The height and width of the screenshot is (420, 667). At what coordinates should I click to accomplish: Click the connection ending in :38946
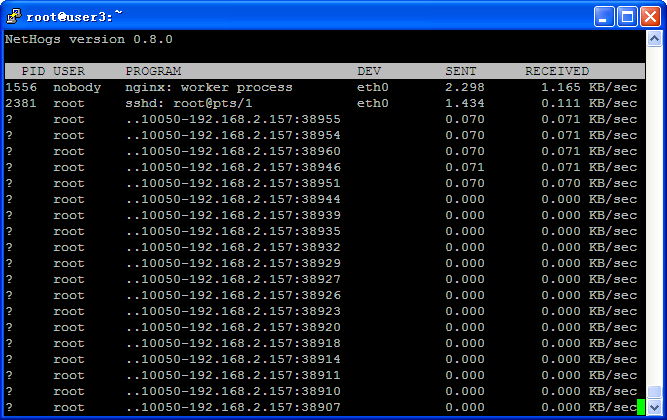pos(233,167)
